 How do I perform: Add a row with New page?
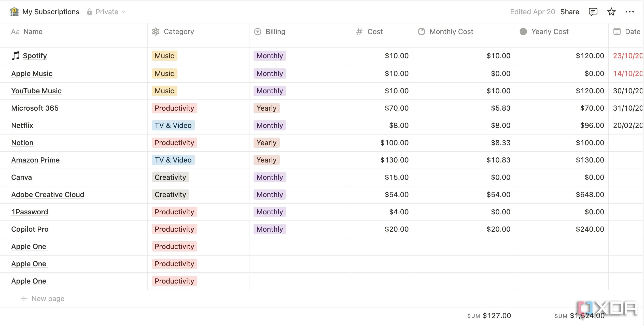tap(43, 298)
